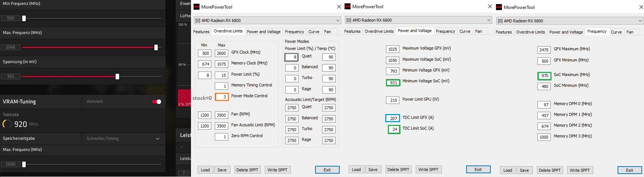Click the GPU Max. Frequenz slider handle at 2548
644x177 pixels.
click(156, 47)
